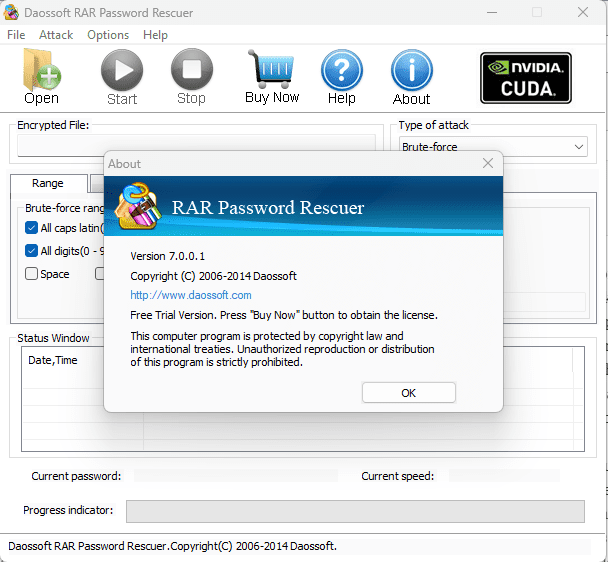Switch to the Range tab

coord(48,183)
